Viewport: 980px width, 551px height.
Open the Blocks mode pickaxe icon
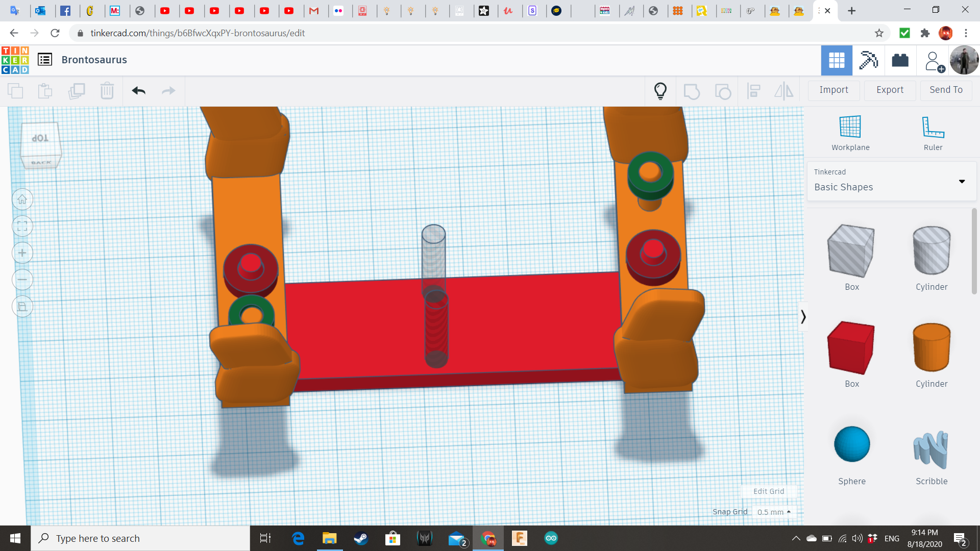[x=868, y=60]
